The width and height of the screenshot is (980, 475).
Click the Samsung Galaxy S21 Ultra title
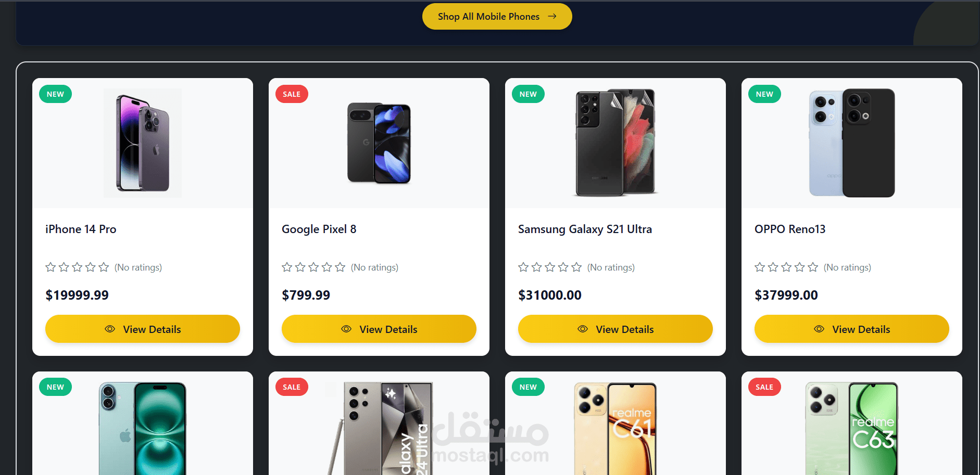585,229
